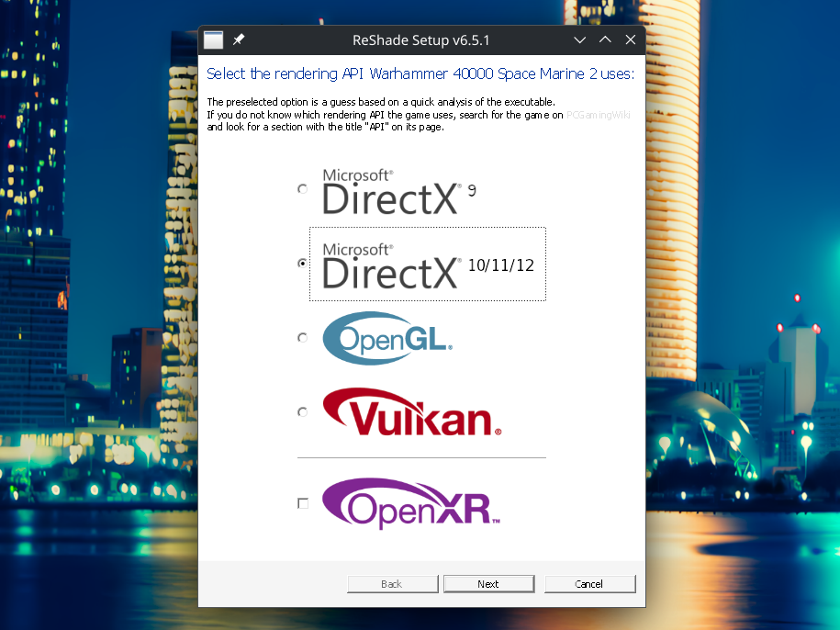This screenshot has height=630, width=840.
Task: Enable the OpenXR checkbox
Action: pyautogui.click(x=303, y=503)
